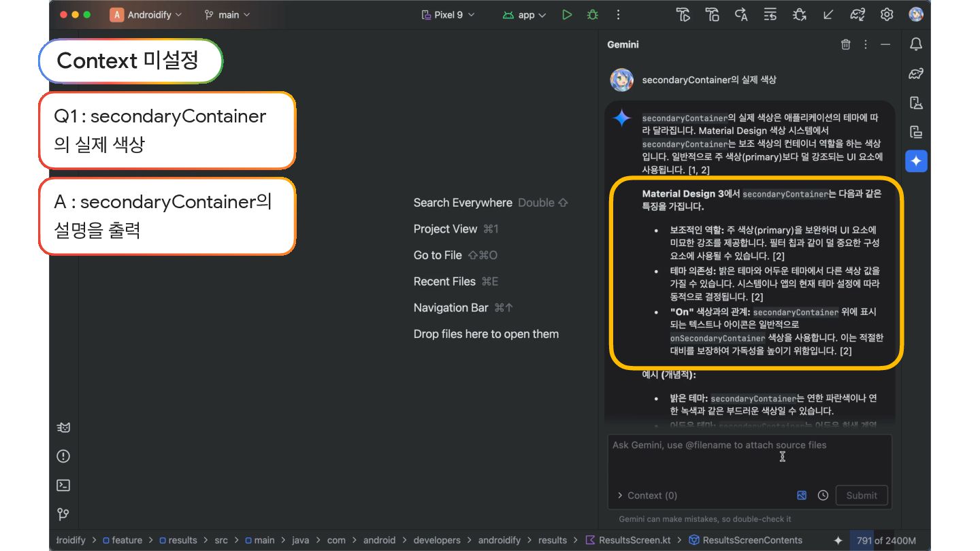Open Gradle elephant tool window in right sidebar
980x551 pixels.
click(916, 73)
